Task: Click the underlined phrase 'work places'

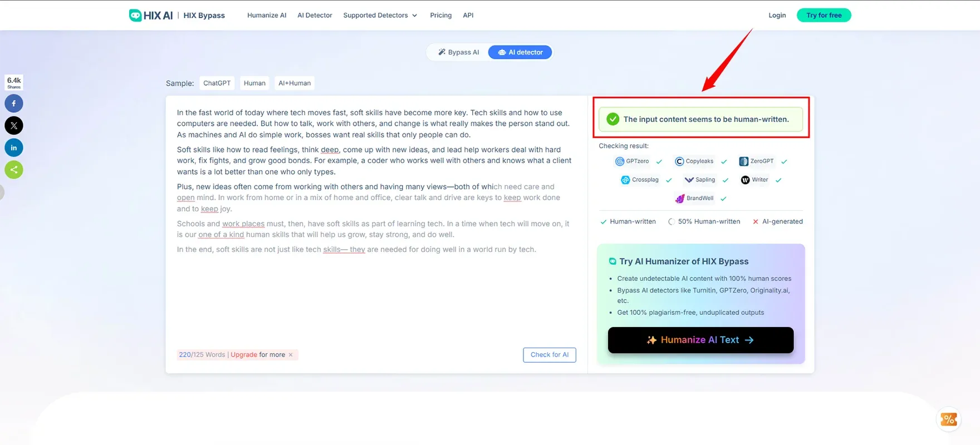Action: [x=243, y=224]
